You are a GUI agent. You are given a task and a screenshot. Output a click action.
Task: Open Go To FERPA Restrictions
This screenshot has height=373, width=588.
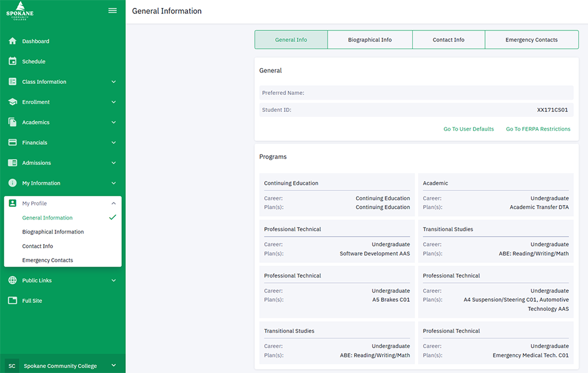[538, 129]
